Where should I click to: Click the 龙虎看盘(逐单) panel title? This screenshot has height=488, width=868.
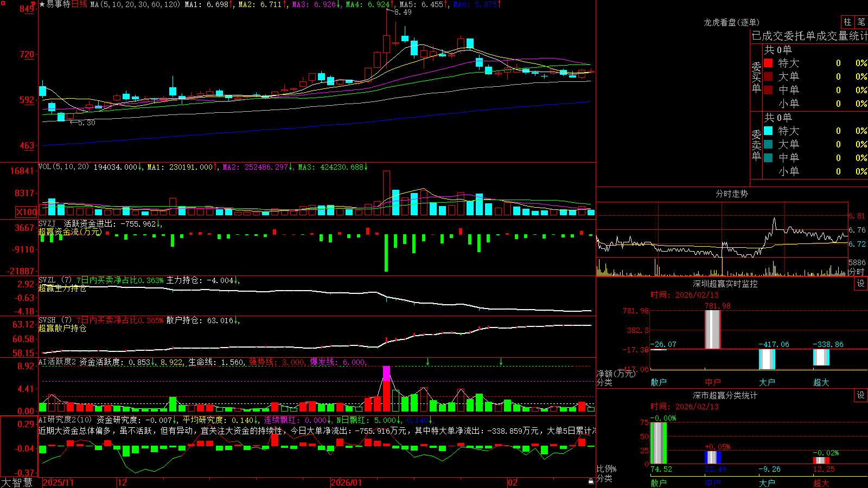pyautogui.click(x=731, y=22)
